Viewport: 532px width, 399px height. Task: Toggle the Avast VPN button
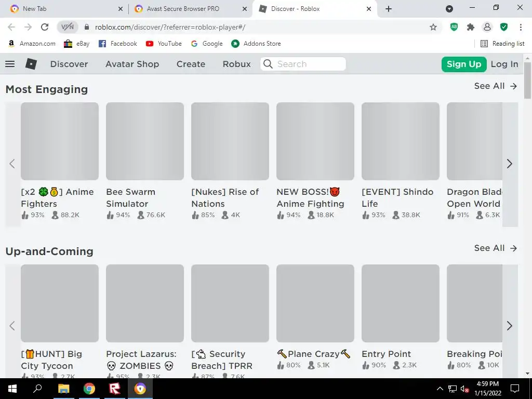(x=68, y=27)
